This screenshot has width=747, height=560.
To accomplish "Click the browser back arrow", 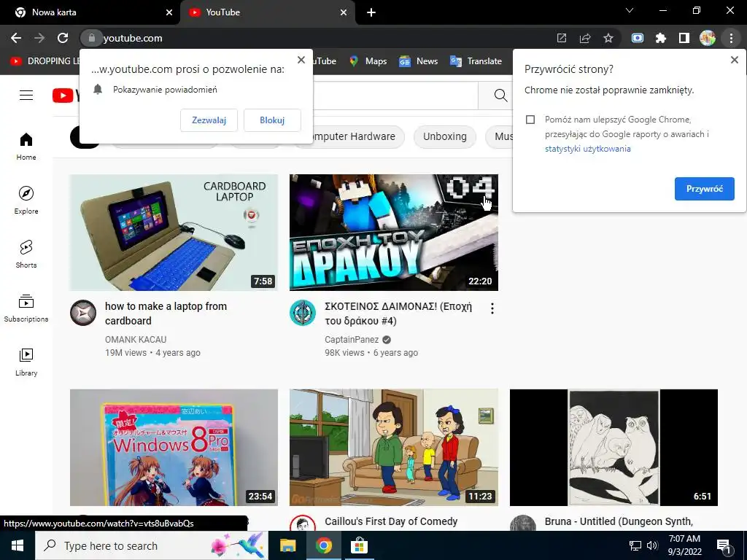I will [16, 38].
